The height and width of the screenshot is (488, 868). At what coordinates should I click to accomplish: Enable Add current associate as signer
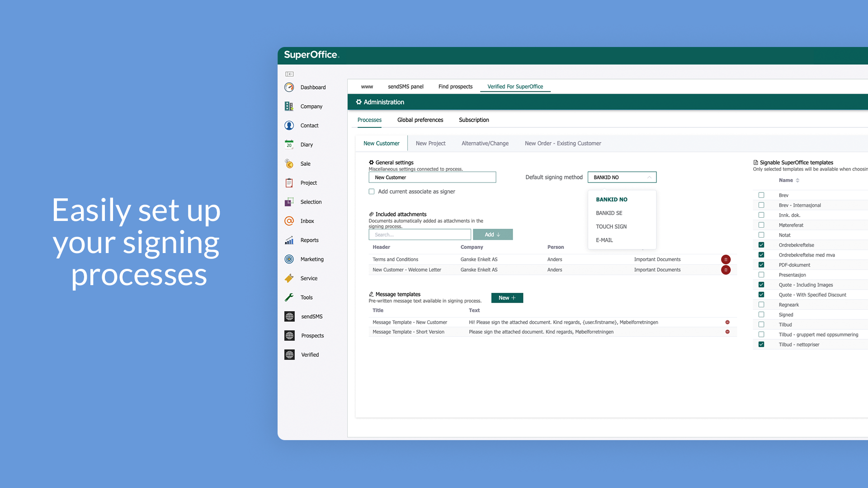[372, 192]
